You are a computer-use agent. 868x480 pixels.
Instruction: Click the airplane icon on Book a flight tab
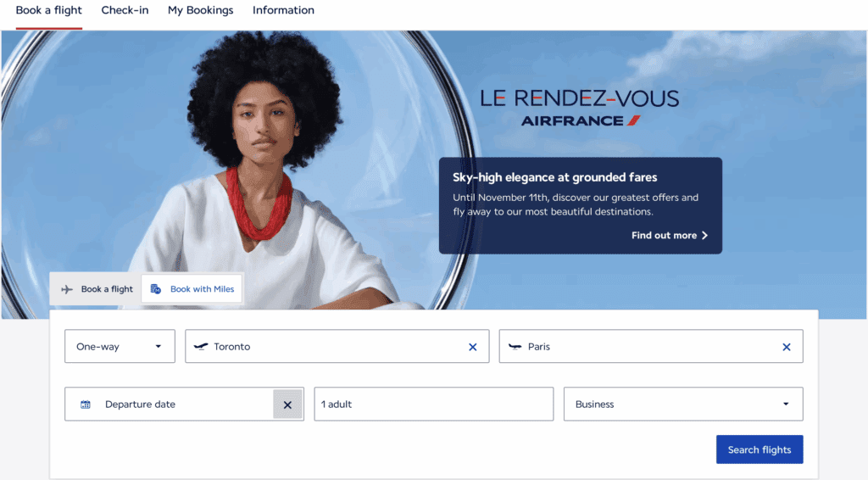[67, 289]
